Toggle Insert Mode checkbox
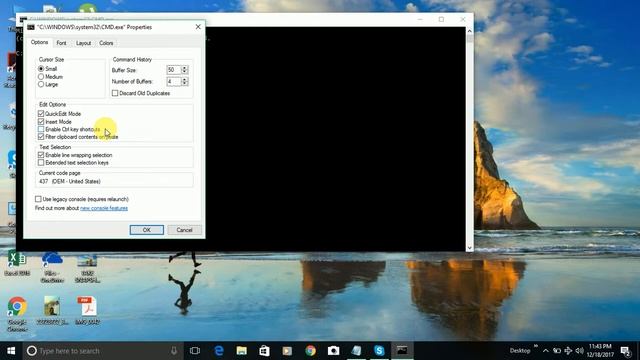Viewport: 640px width, 360px height. [41, 122]
